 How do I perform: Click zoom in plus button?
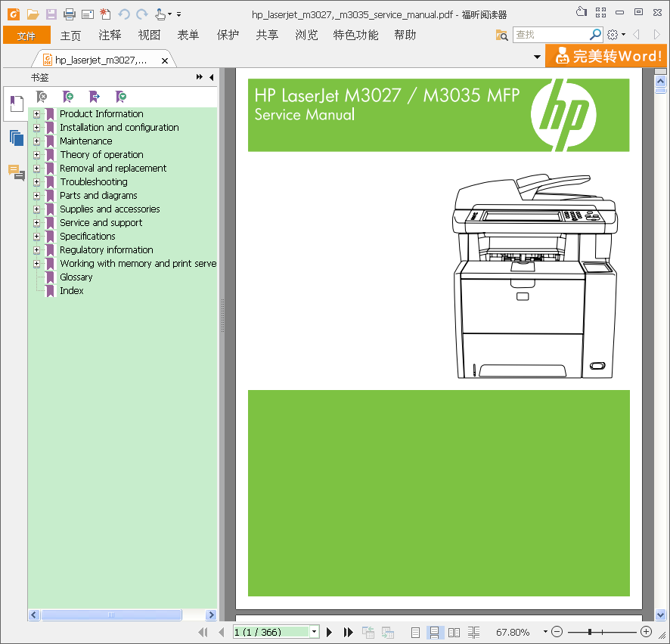(x=647, y=632)
